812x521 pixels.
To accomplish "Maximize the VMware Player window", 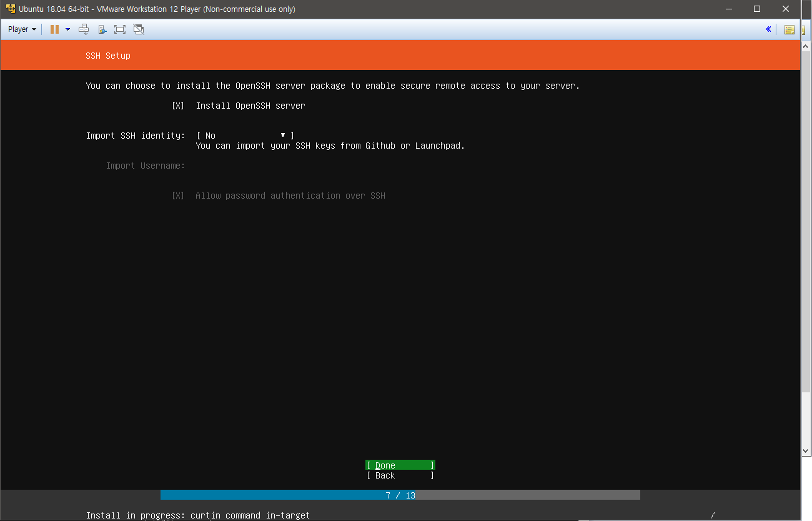I will (756, 9).
